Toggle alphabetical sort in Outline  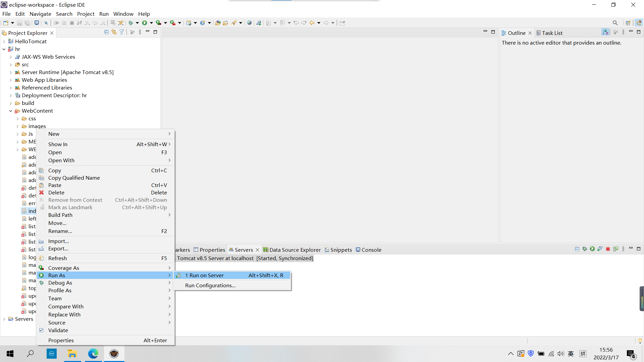click(605, 32)
